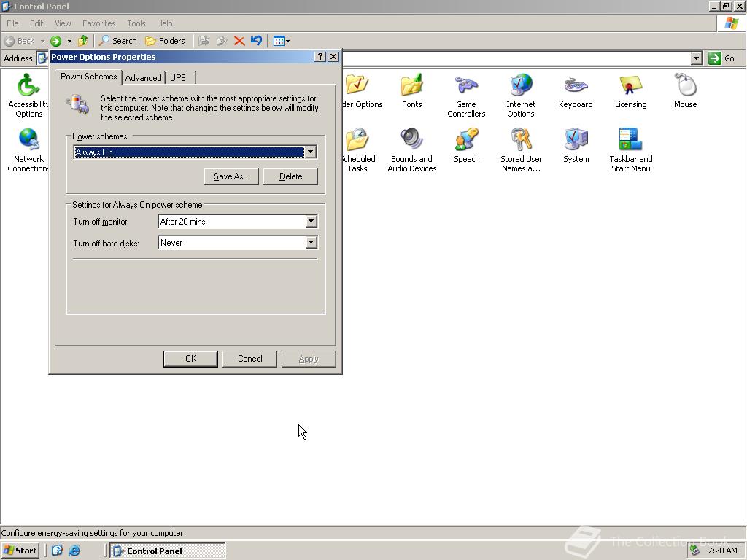Open Taskbar and Start Menu icon

(x=631, y=150)
